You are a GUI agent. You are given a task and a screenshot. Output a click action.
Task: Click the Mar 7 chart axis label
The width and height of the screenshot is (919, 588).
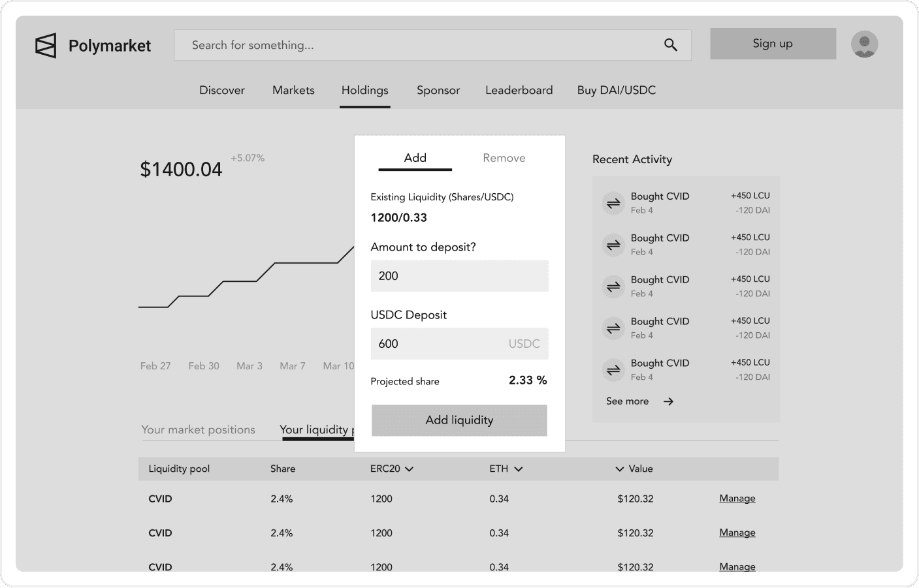(x=293, y=366)
